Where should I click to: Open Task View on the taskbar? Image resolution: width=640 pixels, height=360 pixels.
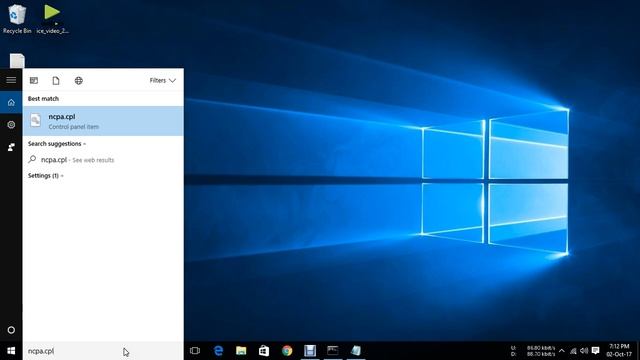(x=195, y=351)
